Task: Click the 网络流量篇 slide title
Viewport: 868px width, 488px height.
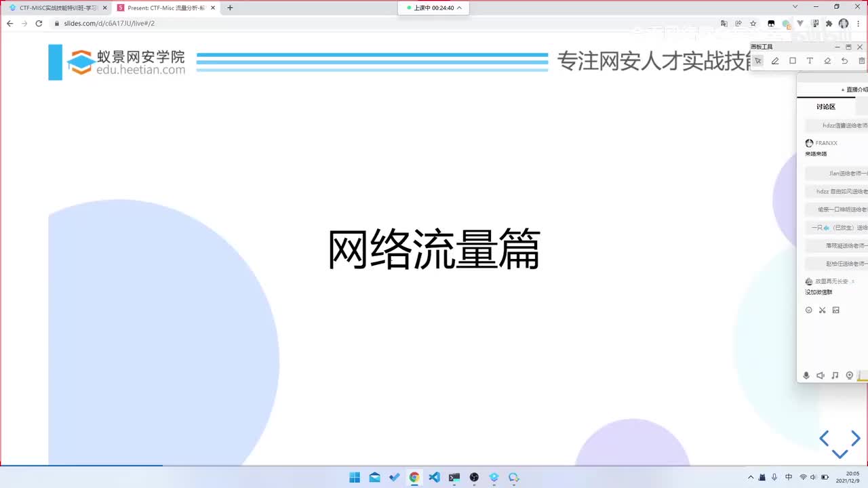Action: pyautogui.click(x=434, y=249)
